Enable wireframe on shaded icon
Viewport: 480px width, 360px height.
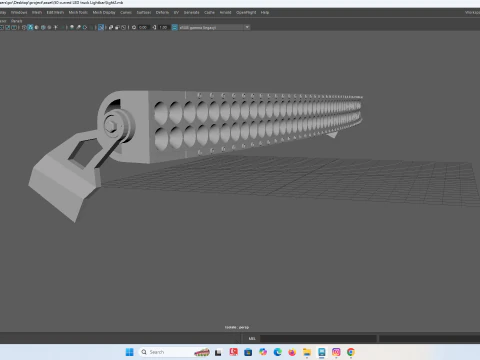click(x=43, y=27)
